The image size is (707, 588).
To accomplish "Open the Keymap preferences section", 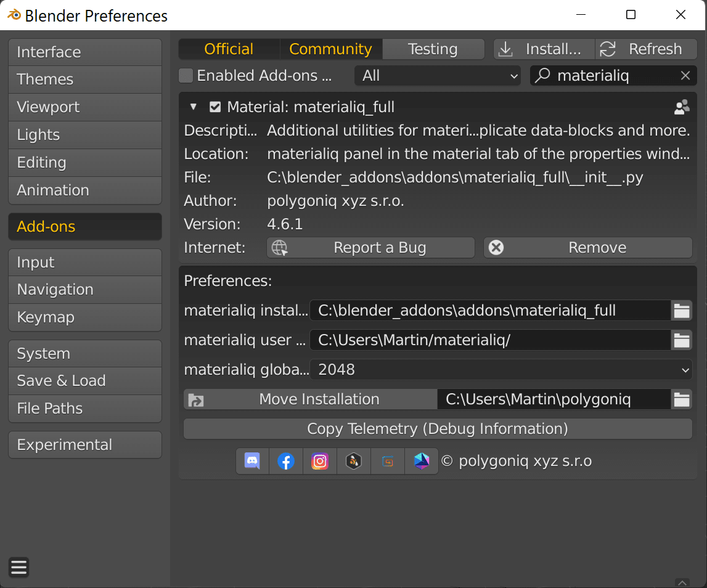I will pyautogui.click(x=85, y=317).
